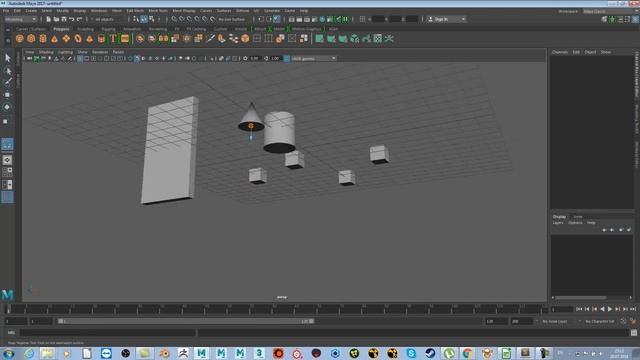Open the shelf tab switcher menu

point(8,30)
